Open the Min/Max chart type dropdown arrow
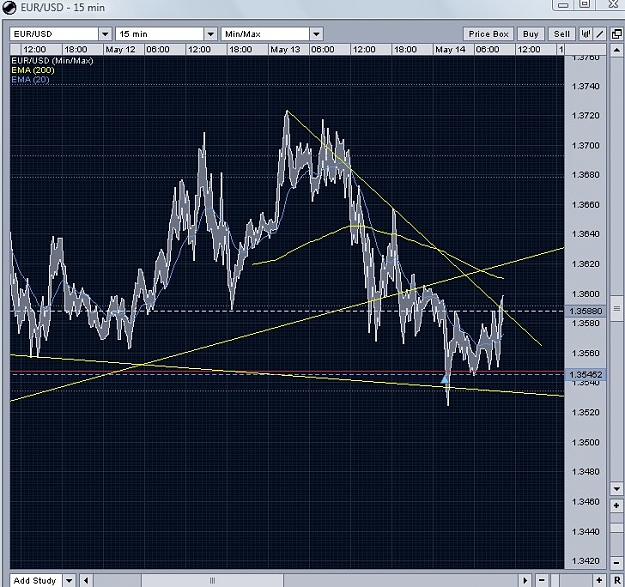Viewport: 625px width, 587px height. [316, 34]
